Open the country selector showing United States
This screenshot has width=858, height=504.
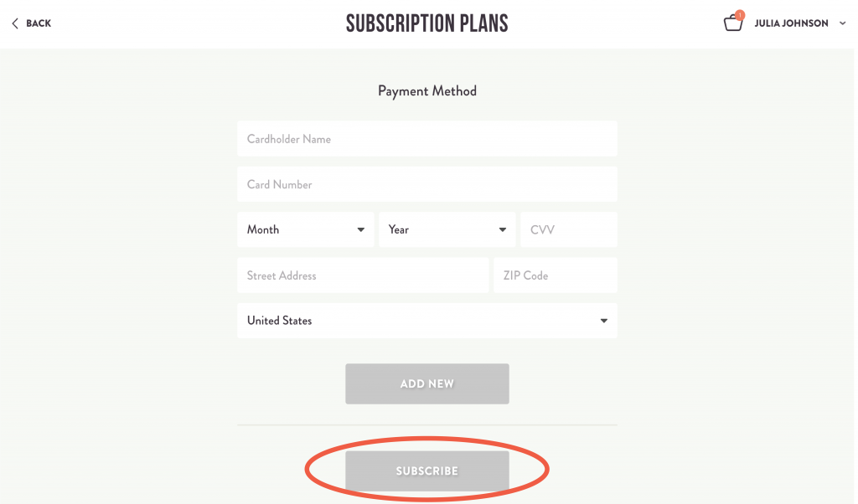pos(427,321)
